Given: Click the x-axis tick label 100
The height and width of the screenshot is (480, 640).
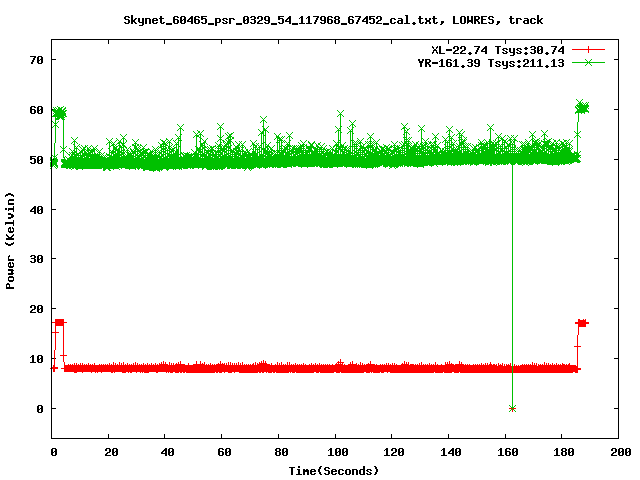Looking at the screenshot, I should [338, 452].
